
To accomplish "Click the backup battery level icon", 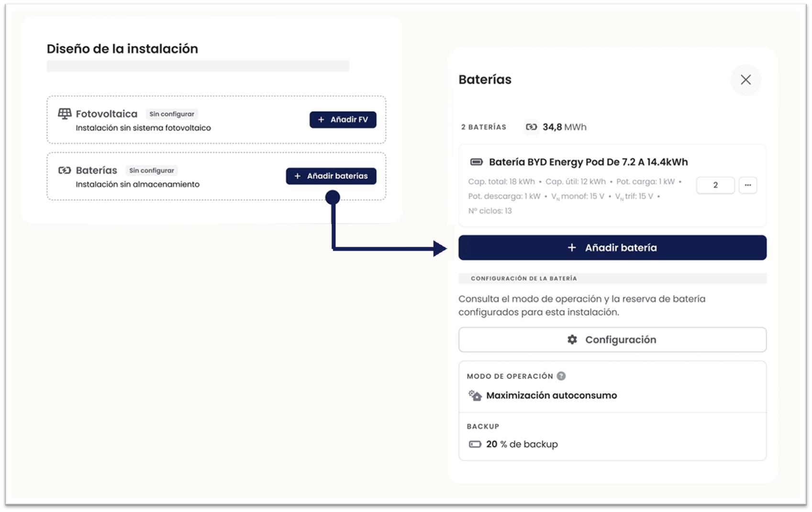I will (475, 444).
